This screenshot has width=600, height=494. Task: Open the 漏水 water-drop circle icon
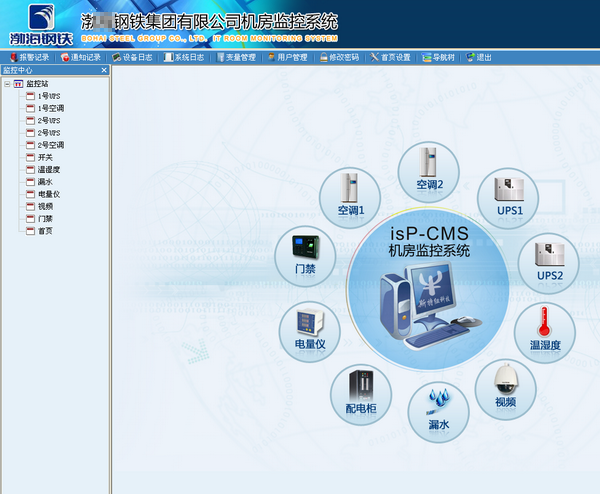[x=439, y=412]
